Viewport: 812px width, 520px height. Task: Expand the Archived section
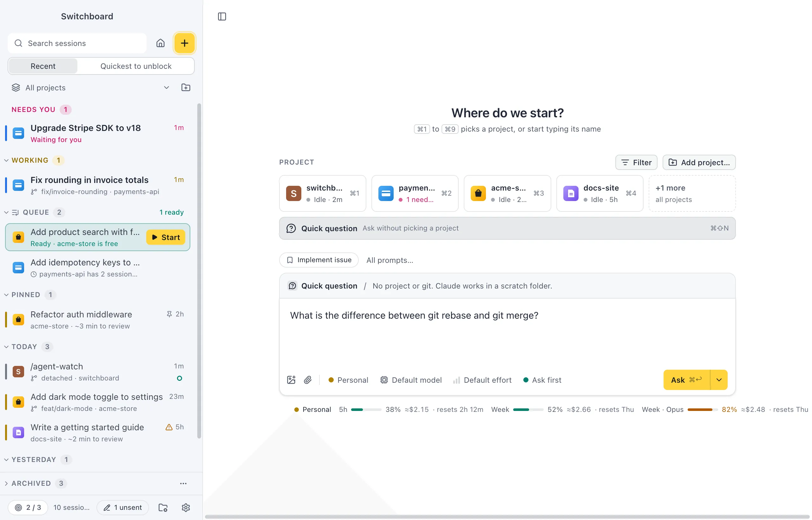point(6,484)
